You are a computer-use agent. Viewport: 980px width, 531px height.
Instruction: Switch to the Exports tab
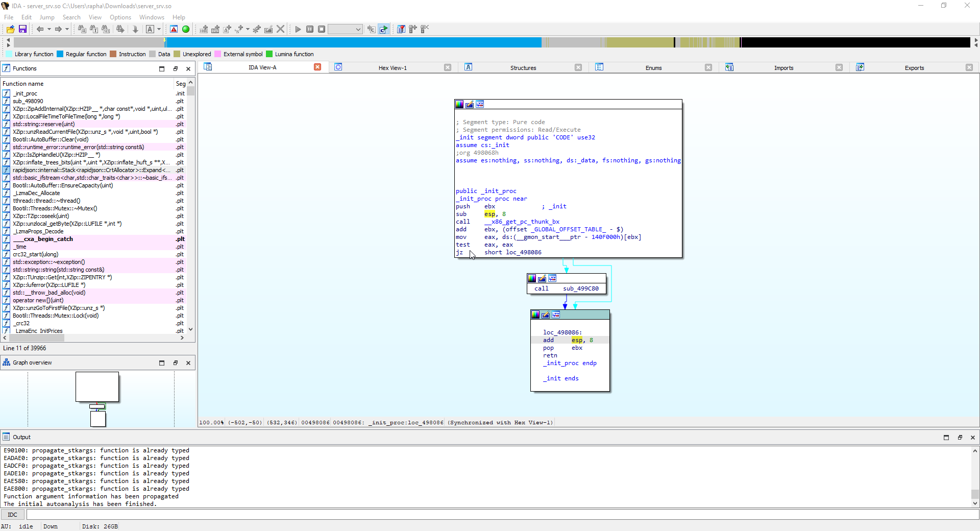[x=914, y=67]
